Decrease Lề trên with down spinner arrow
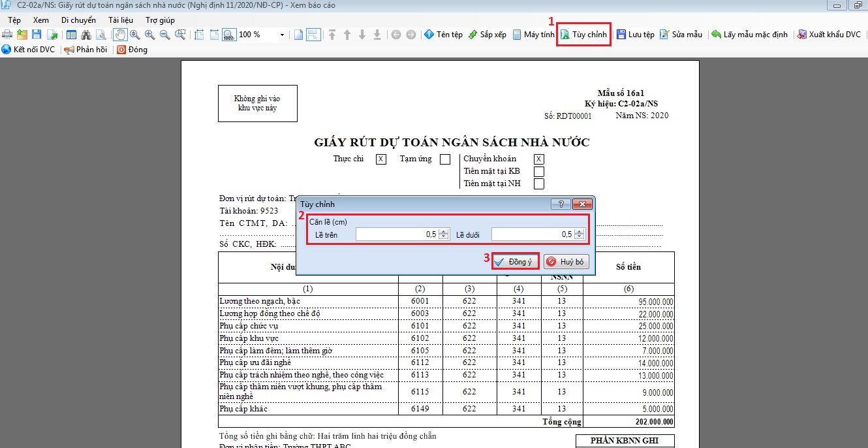Viewport: 868px width, 448px height. (444, 237)
